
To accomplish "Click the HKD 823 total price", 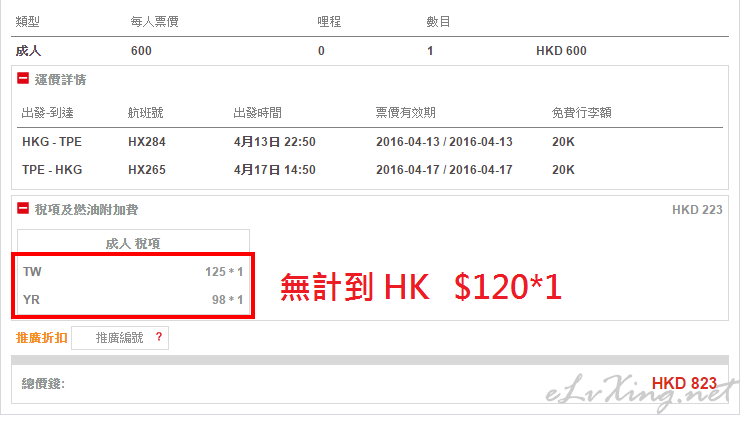I will point(684,383).
